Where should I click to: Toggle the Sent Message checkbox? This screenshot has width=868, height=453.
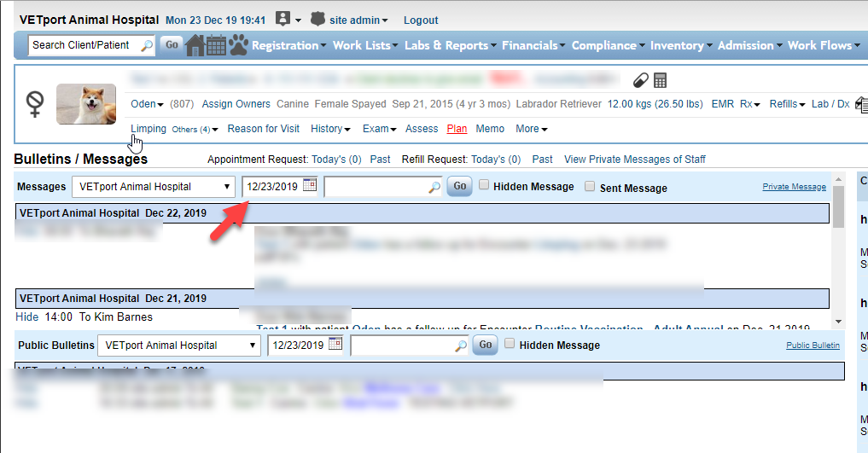[x=590, y=186]
